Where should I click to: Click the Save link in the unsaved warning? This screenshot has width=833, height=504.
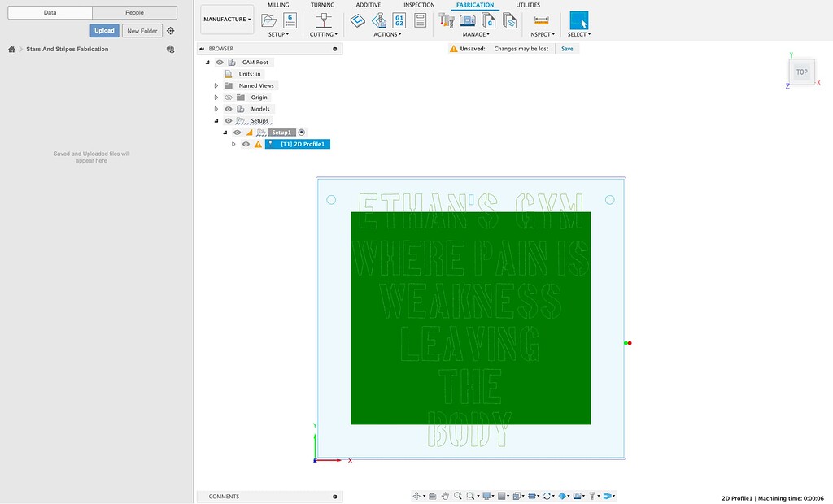566,48
